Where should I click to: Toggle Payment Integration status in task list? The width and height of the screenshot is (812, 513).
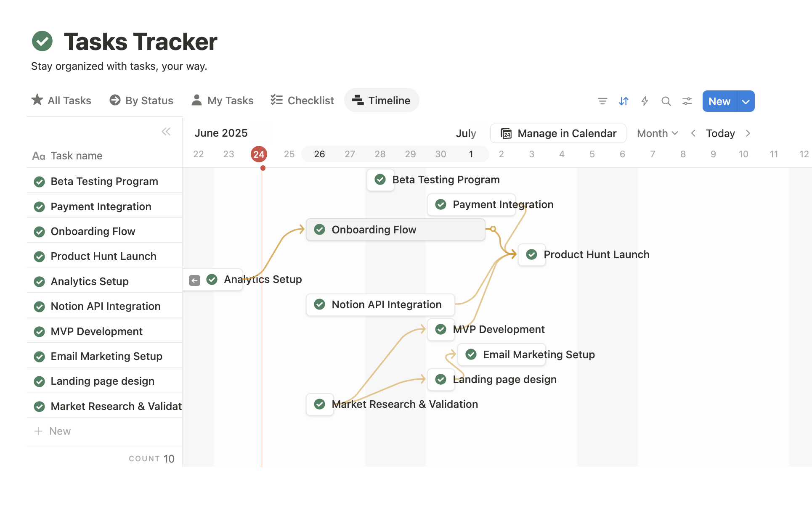point(40,207)
